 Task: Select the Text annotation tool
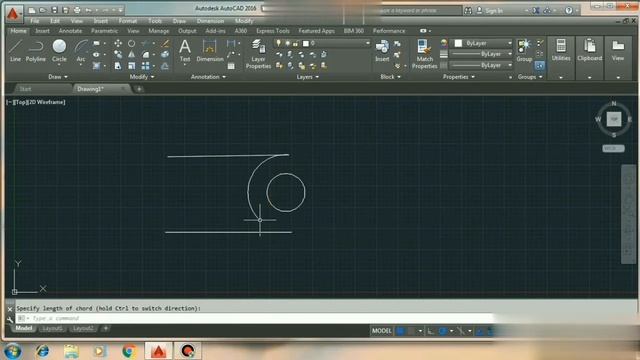click(185, 51)
